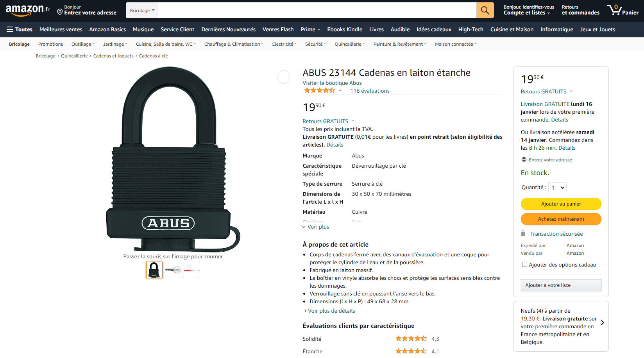Open the Outillage submenu
The height and width of the screenshot is (358, 644).
(83, 44)
